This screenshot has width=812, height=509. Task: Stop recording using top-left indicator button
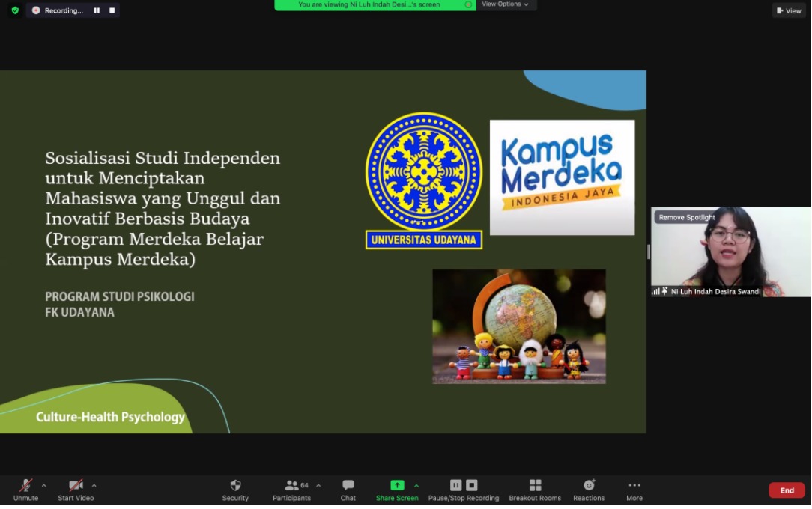[112, 10]
